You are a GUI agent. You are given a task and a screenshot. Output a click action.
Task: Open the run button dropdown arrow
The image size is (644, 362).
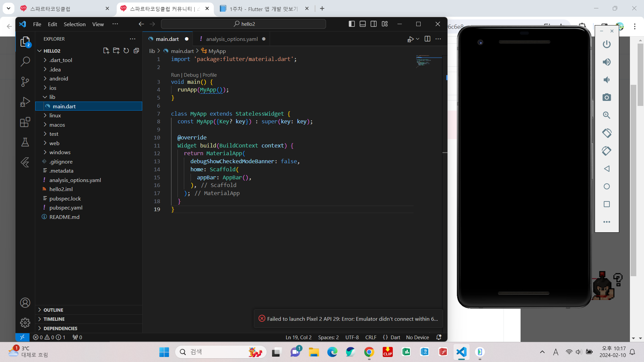(x=418, y=39)
